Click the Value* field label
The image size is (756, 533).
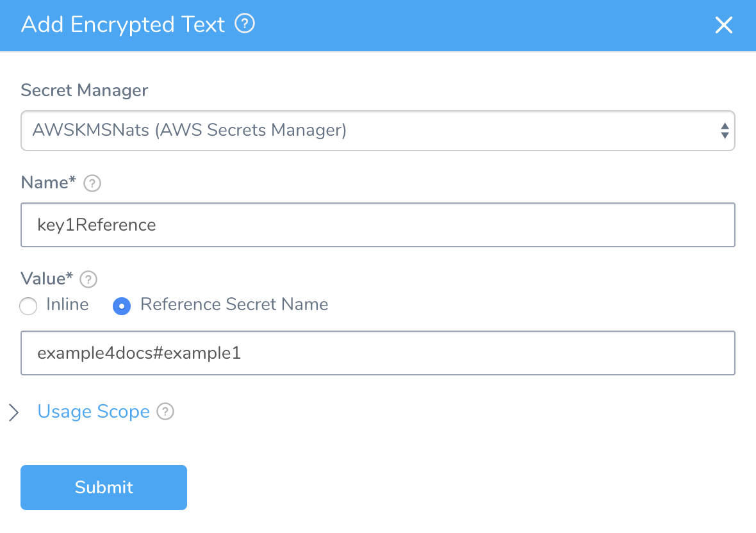coord(47,279)
